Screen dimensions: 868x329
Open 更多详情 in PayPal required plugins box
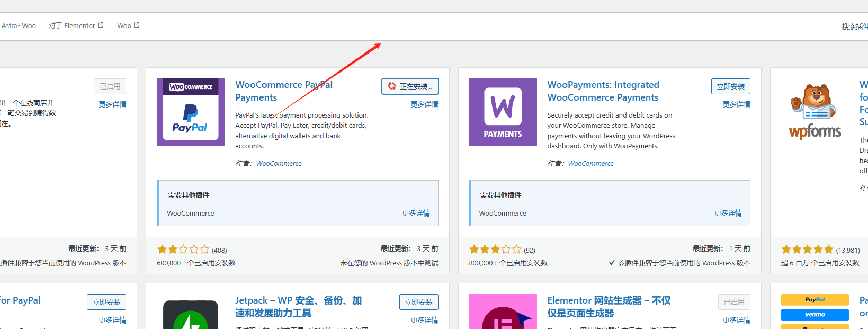(416, 213)
